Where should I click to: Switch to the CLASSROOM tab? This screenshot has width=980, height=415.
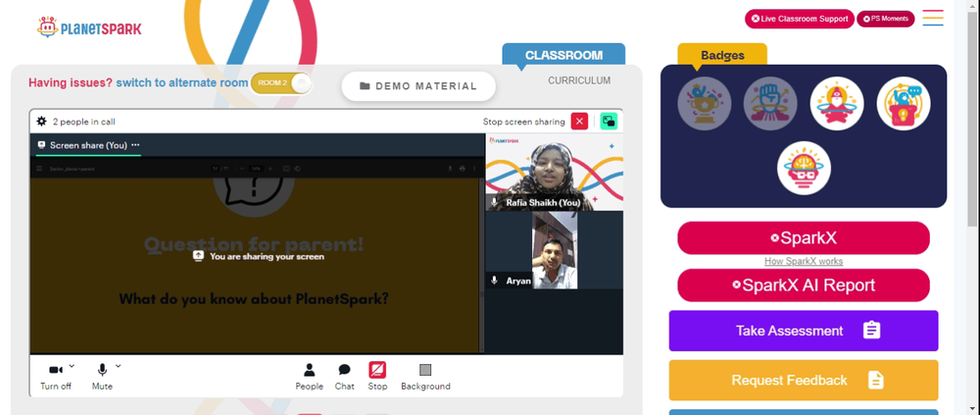[563, 55]
